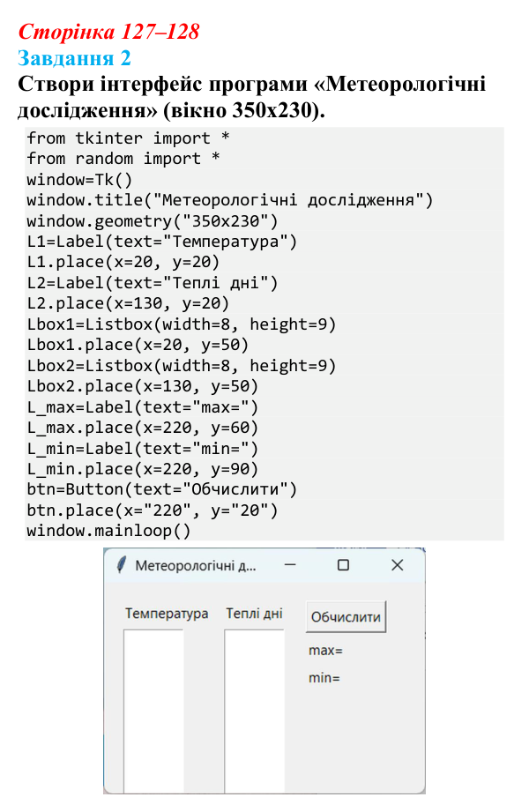Click the tkinter feather icon in title bar
The width and height of the screenshot is (529, 812).
pos(122,565)
